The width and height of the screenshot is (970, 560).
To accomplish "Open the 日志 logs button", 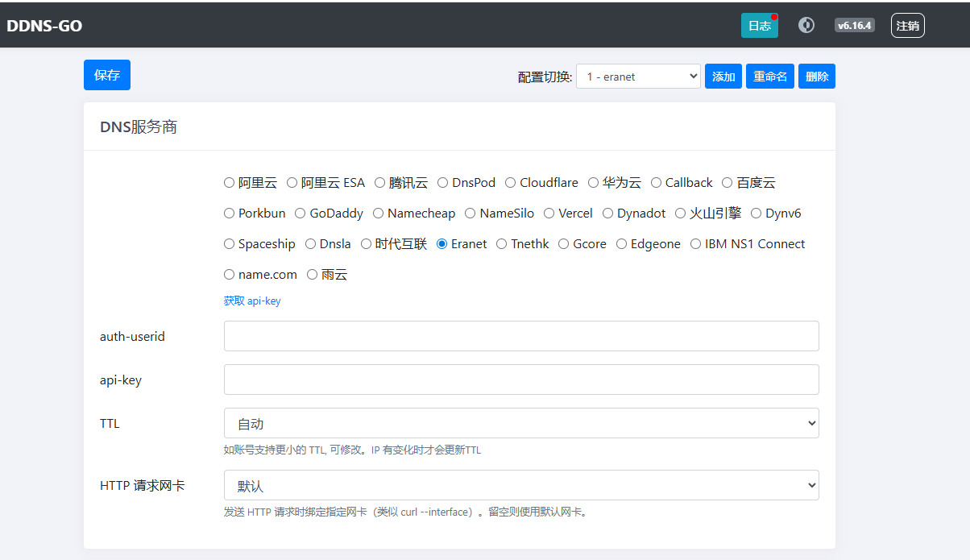I will pos(759,26).
